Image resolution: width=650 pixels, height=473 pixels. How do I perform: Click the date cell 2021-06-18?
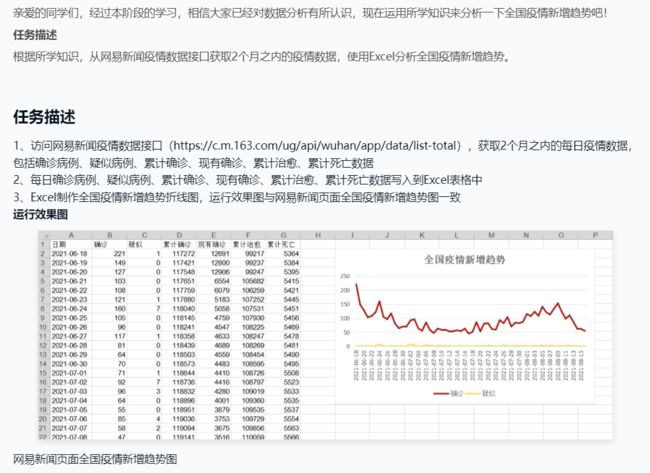70,254
